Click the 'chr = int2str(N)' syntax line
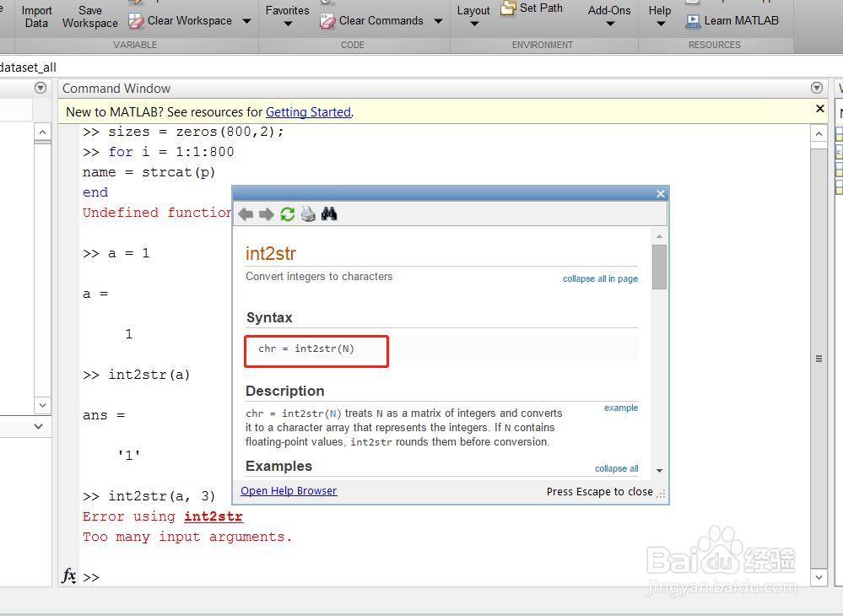 [306, 349]
